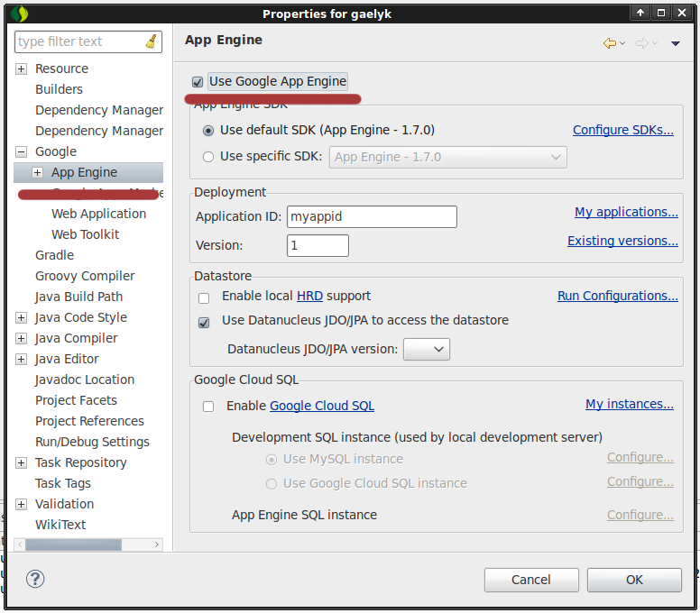The width and height of the screenshot is (700, 613).
Task: Click the Version text field
Action: click(318, 246)
